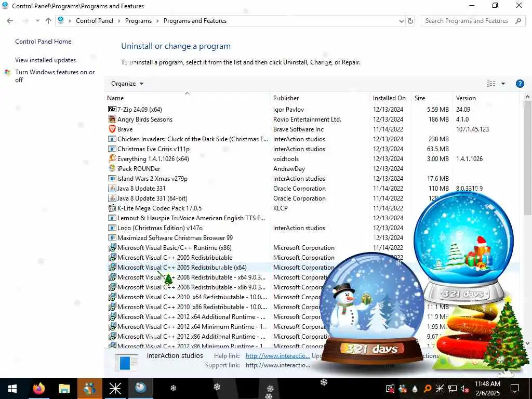Click the iPack ROUNDer icon
This screenshot has width=532, height=399.
point(112,168)
